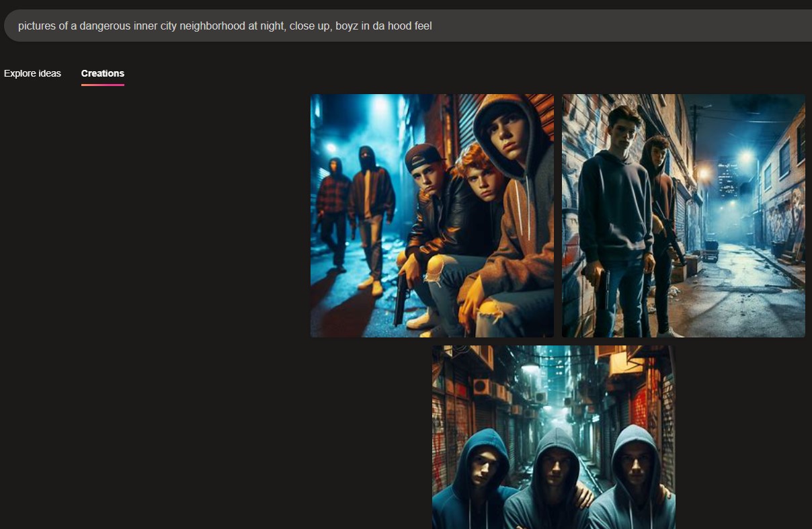
Task: Select the Creations tab
Action: point(103,73)
